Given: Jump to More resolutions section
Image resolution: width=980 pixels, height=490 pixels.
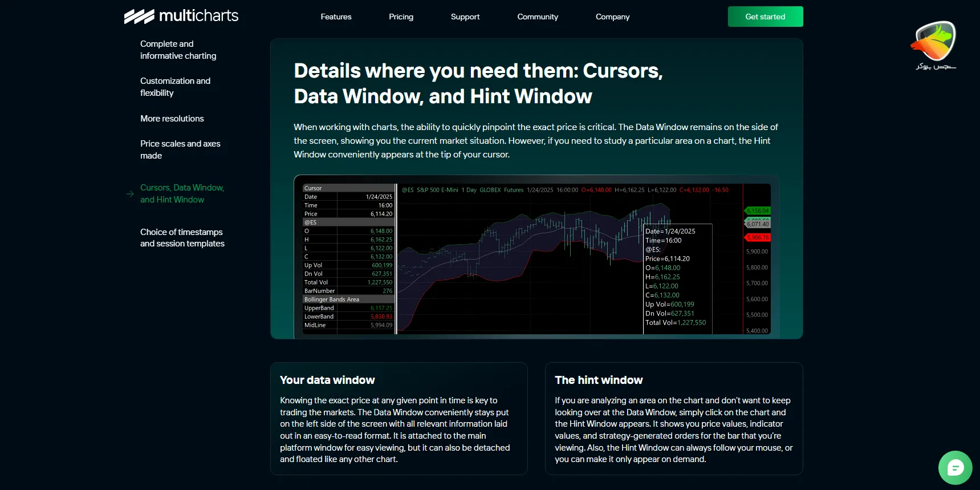Looking at the screenshot, I should 172,119.
